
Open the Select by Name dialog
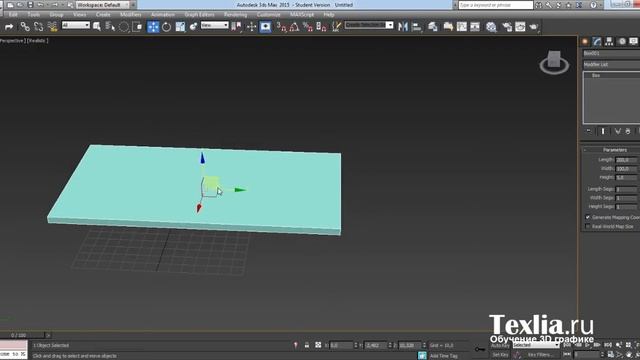[110, 27]
